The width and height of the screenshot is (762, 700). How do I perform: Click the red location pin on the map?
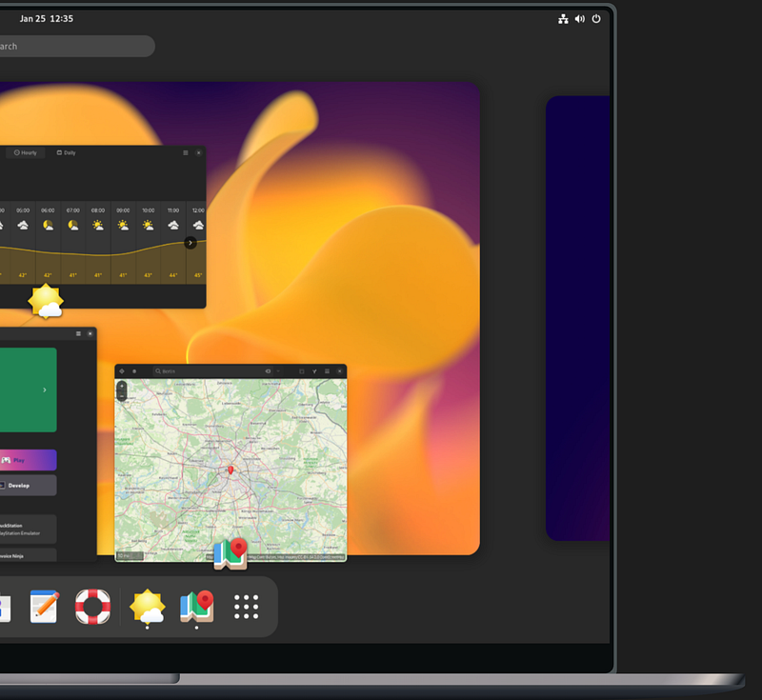231,470
